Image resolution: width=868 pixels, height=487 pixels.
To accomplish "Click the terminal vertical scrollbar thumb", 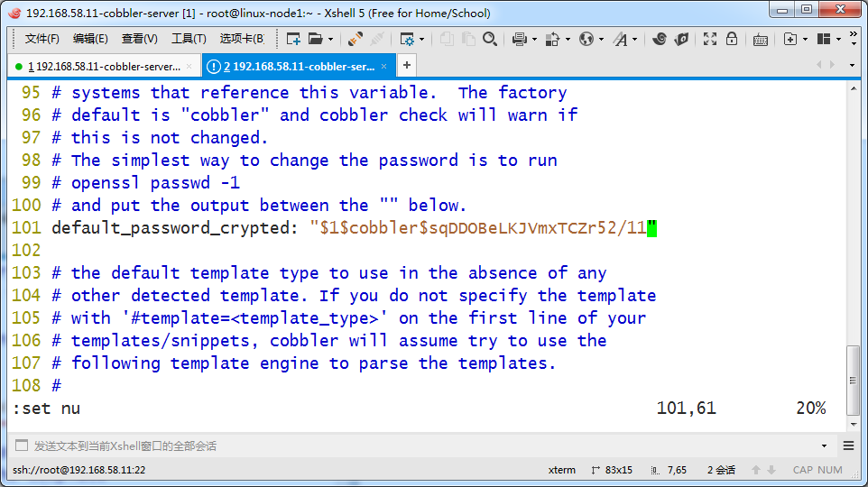I will pos(854,380).
